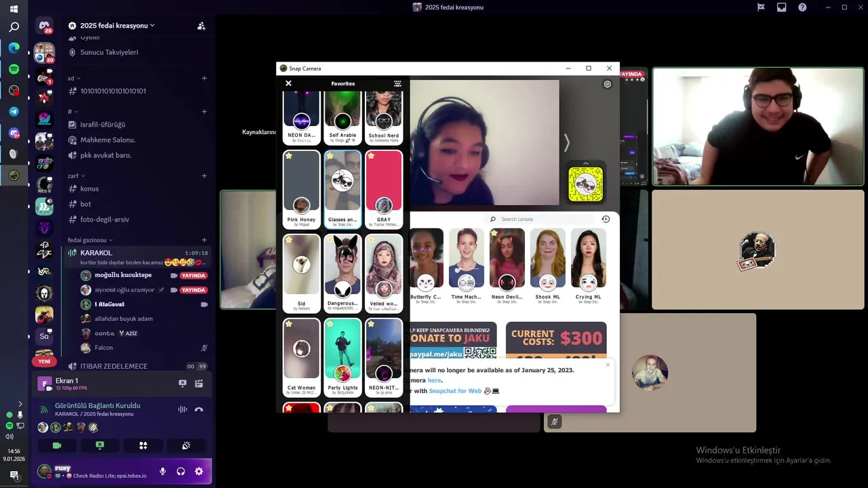
Task: Click YAYINDA badge for moğullu kucuktepe
Action: pyautogui.click(x=193, y=276)
